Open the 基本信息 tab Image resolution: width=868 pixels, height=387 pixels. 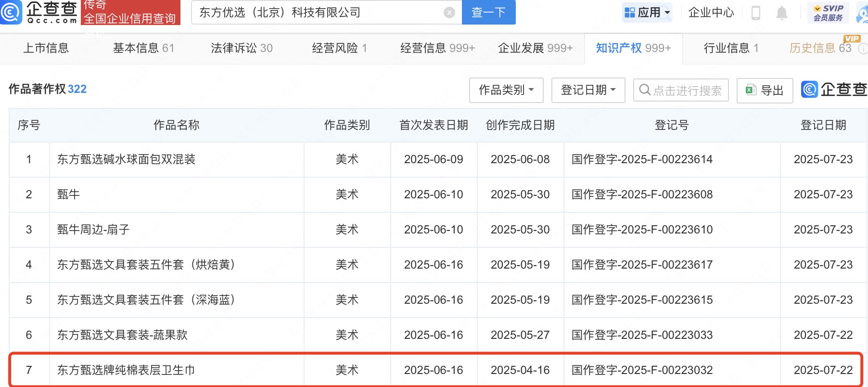(143, 48)
